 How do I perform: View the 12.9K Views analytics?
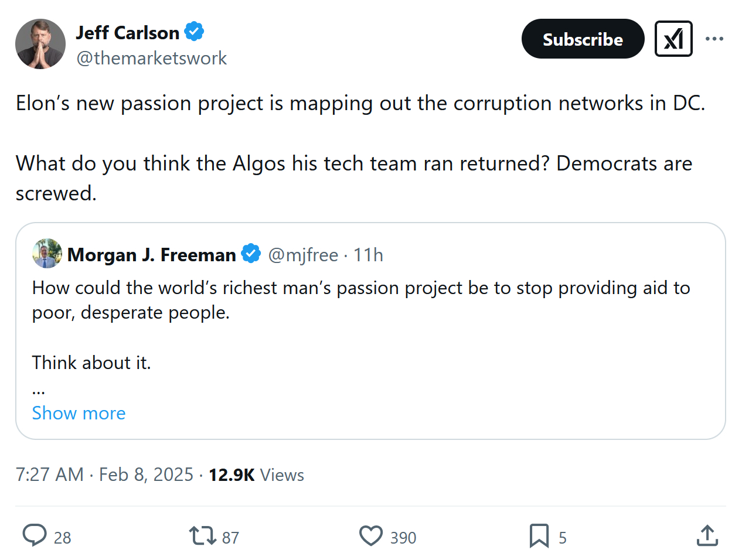click(x=256, y=474)
